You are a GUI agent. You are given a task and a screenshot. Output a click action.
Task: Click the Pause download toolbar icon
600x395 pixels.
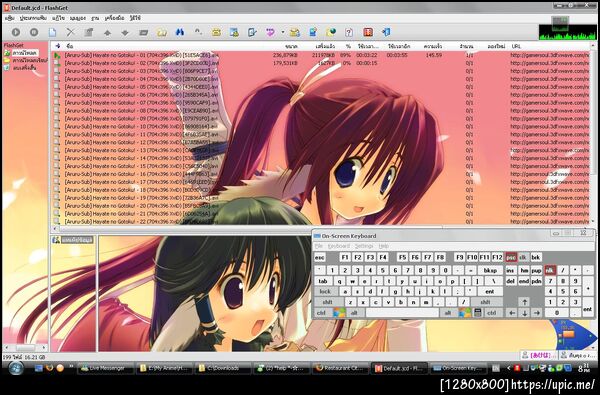click(34, 33)
